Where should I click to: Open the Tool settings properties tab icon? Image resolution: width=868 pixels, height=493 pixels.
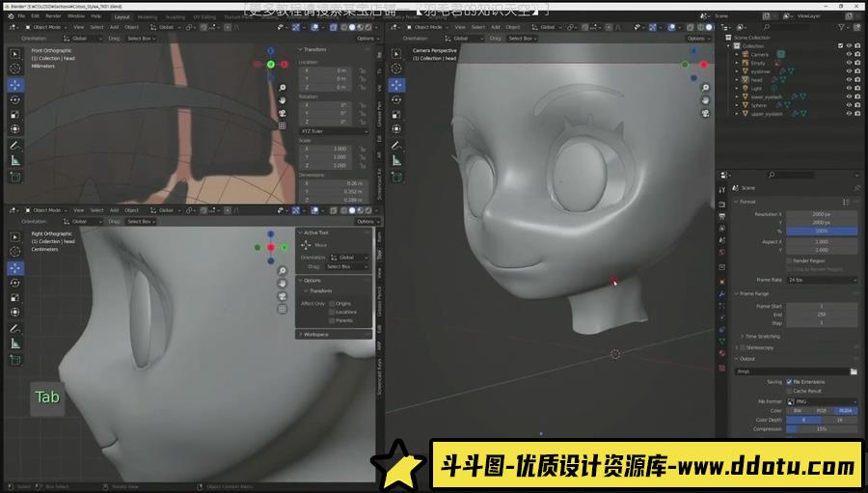coord(721,189)
